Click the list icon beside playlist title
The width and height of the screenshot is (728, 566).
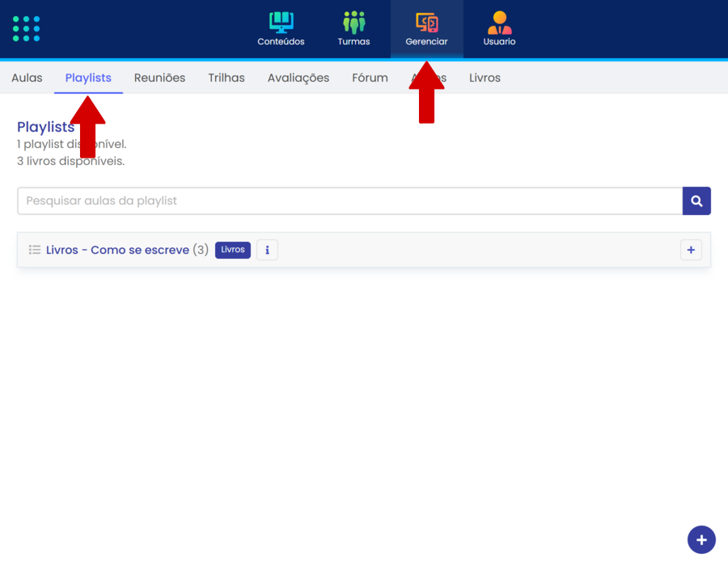(x=35, y=250)
